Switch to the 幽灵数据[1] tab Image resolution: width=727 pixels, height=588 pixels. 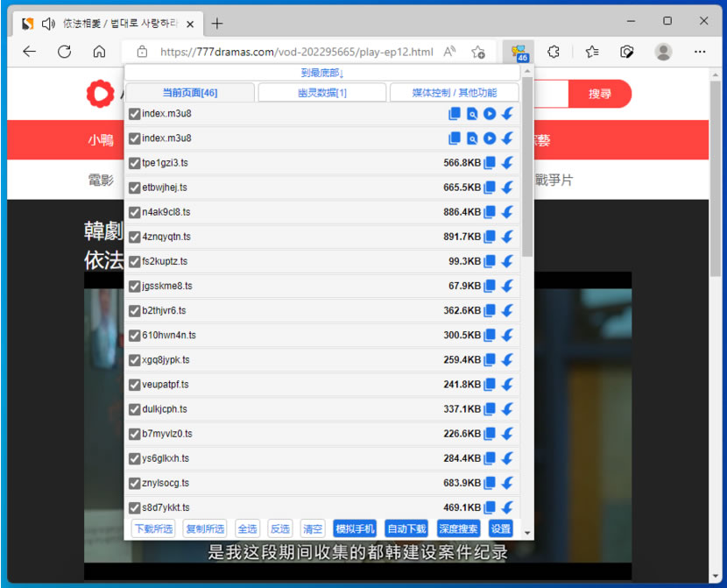point(321,93)
